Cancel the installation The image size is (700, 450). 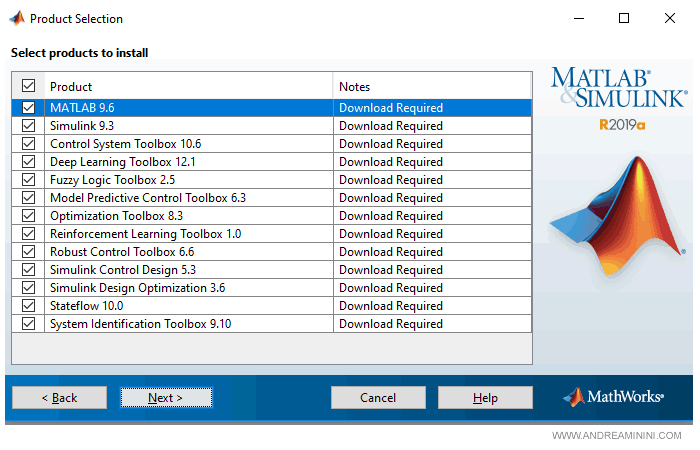click(378, 397)
